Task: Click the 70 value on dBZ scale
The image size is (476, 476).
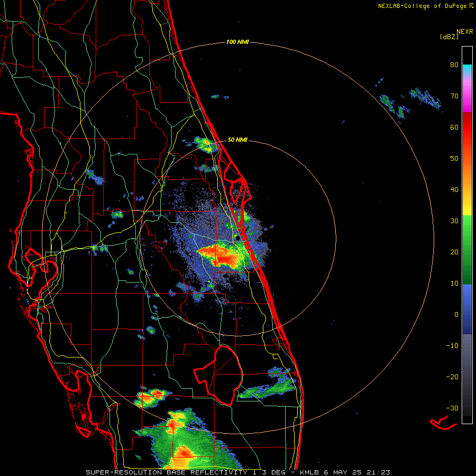Action: 454,96
